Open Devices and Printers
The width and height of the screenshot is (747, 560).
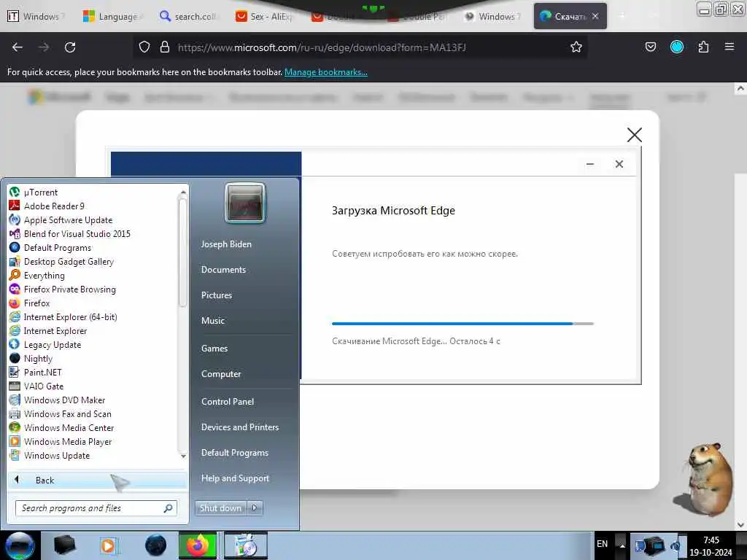[240, 427]
